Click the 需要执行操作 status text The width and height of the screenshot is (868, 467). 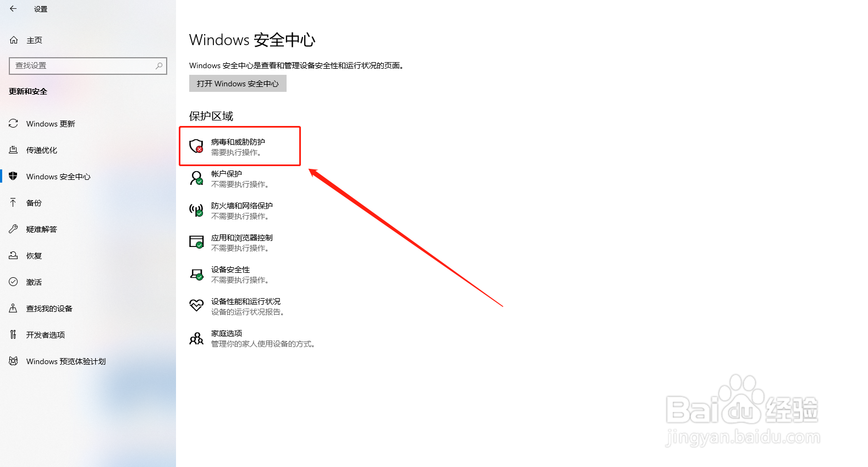(x=237, y=152)
